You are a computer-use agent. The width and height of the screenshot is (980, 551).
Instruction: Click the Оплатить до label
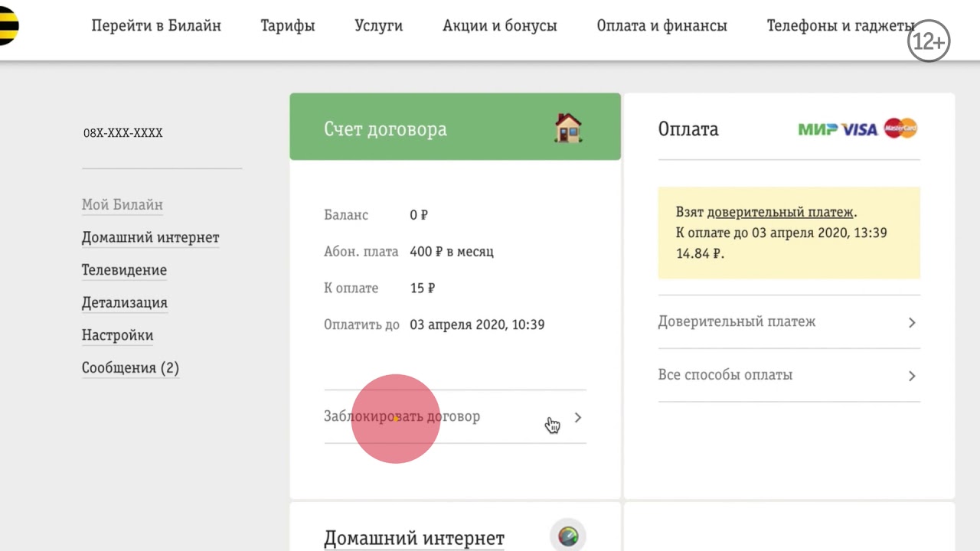point(361,325)
